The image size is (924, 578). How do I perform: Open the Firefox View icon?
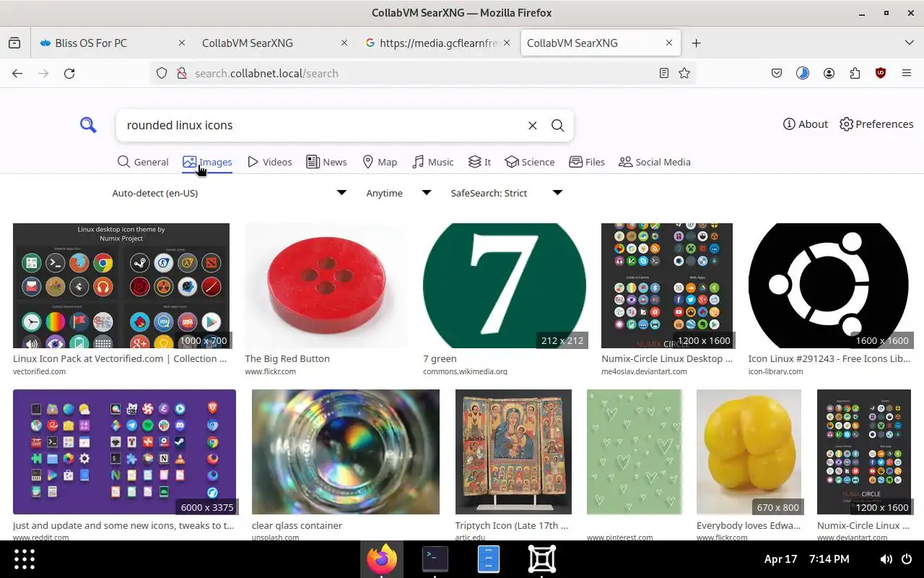tap(14, 43)
